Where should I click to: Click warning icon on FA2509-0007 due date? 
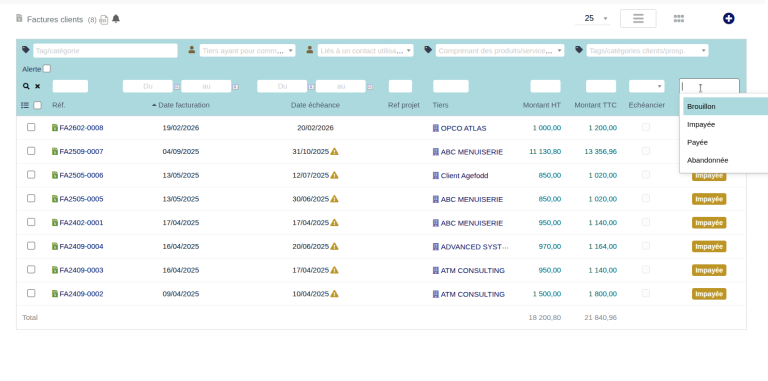pos(335,151)
